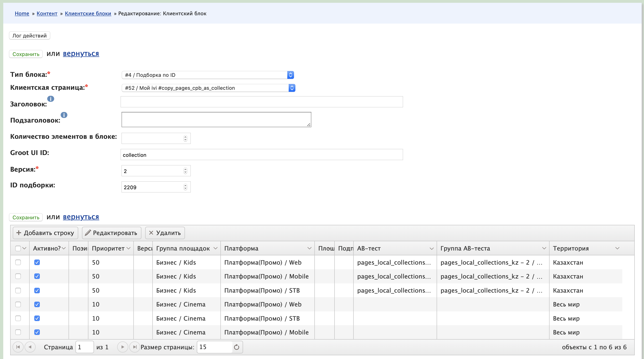644x359 pixels.
Task: Click Редактировать with the pencil icon
Action: tap(112, 233)
